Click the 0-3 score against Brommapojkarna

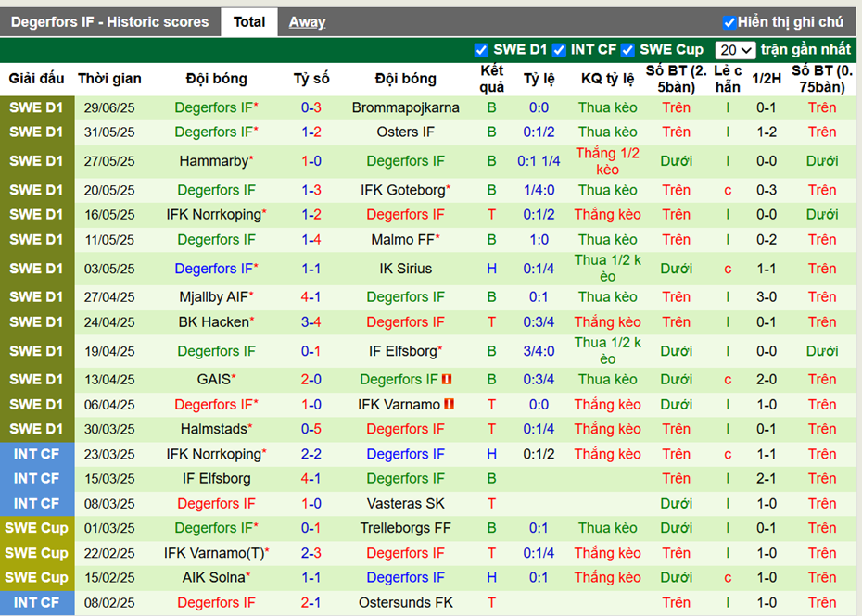pos(311,107)
